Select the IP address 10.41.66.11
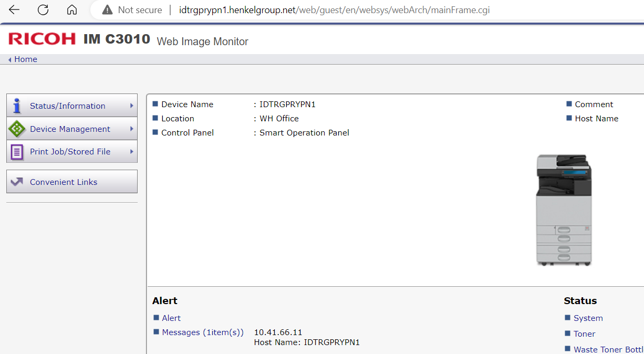 pyautogui.click(x=278, y=332)
